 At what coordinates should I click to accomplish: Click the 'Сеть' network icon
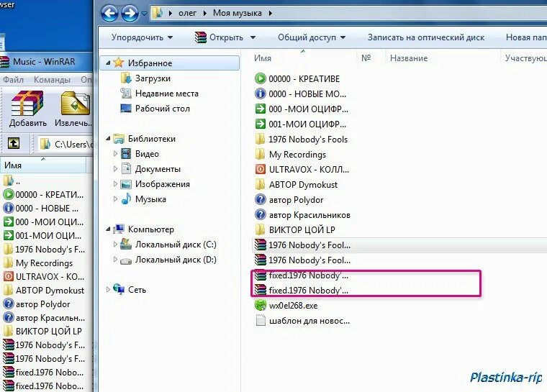coord(119,289)
